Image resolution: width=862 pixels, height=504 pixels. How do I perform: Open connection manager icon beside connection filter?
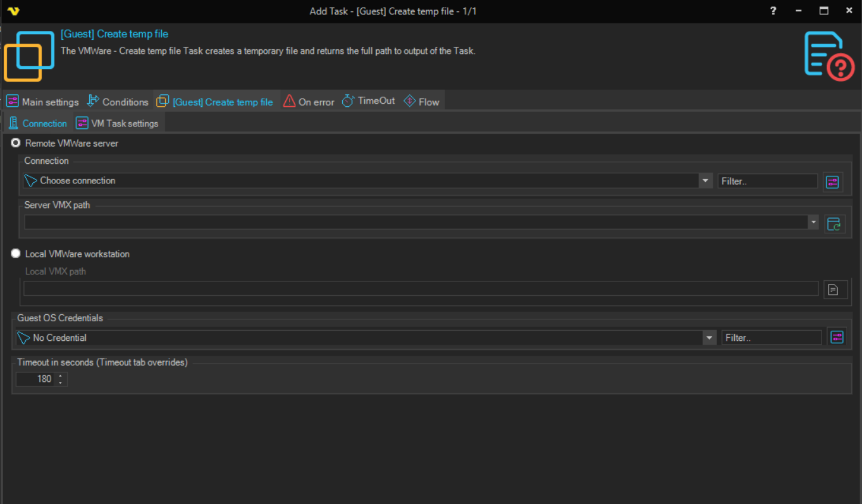(x=832, y=182)
